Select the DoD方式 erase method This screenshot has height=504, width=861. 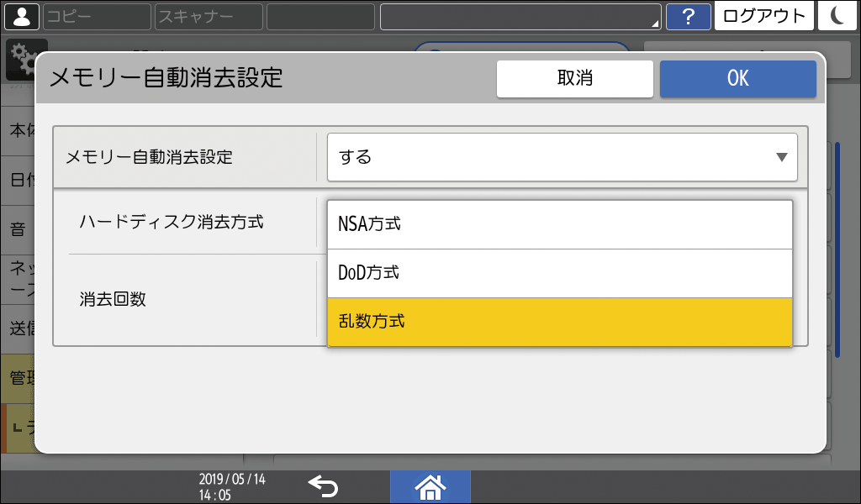[x=559, y=272]
